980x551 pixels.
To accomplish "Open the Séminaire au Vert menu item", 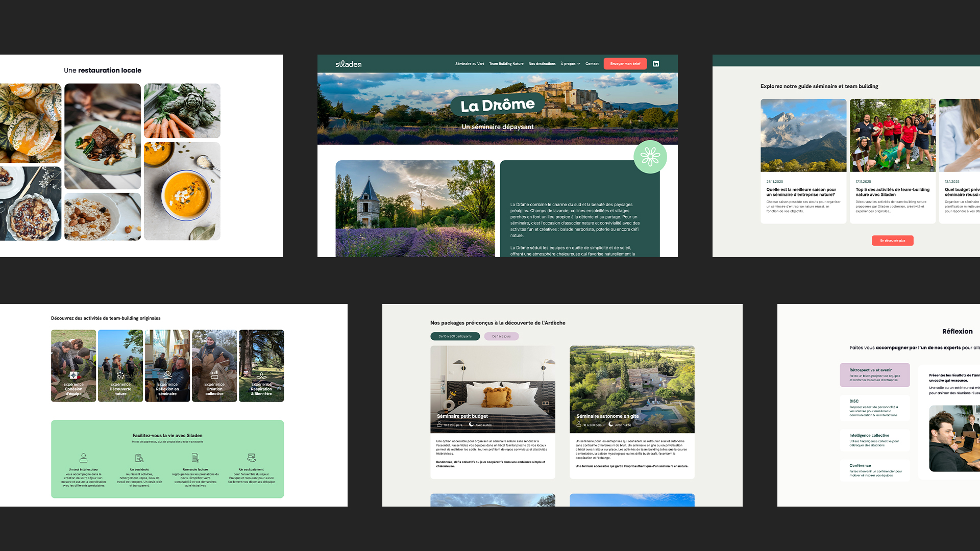I will [469, 64].
